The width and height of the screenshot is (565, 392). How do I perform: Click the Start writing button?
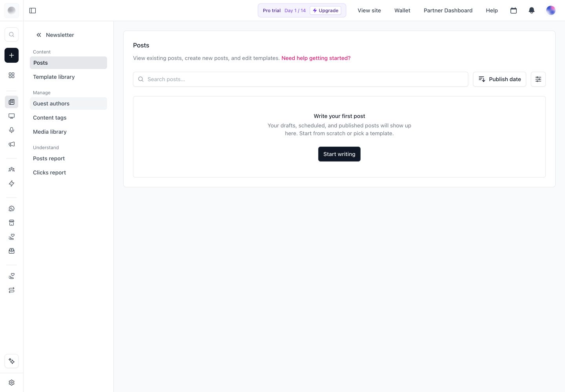(x=339, y=154)
